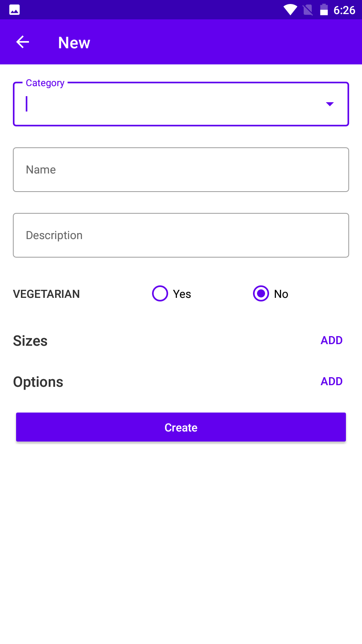Tap the VEGETARIAN label
The height and width of the screenshot is (644, 362).
(x=46, y=294)
